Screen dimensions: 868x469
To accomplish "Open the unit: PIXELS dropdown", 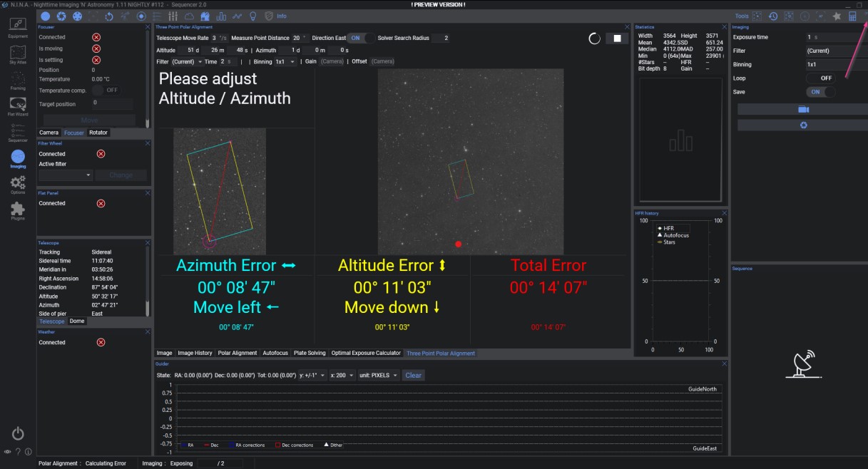I will pos(378,375).
